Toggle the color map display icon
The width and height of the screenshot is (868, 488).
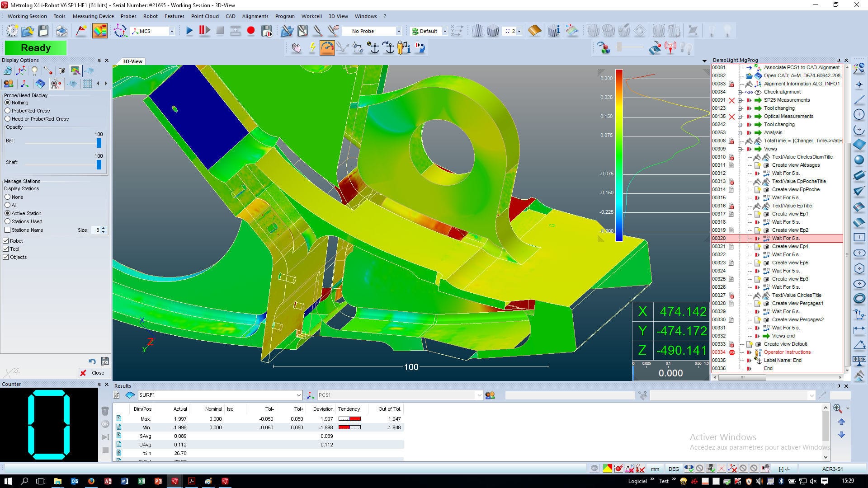click(99, 31)
